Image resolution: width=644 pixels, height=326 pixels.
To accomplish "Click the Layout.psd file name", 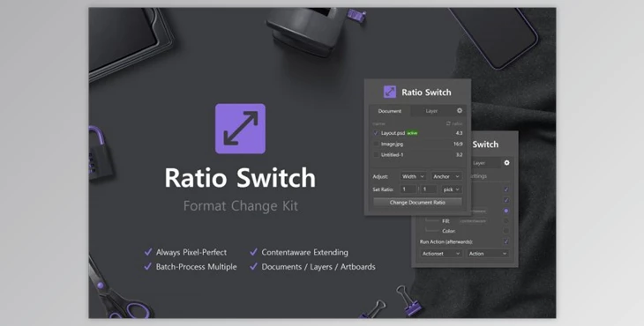I will [x=393, y=133].
